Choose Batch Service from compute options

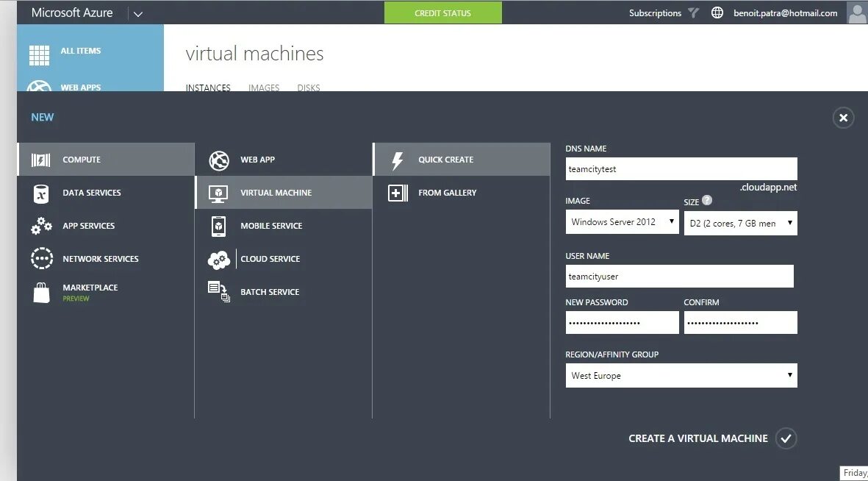click(x=284, y=292)
